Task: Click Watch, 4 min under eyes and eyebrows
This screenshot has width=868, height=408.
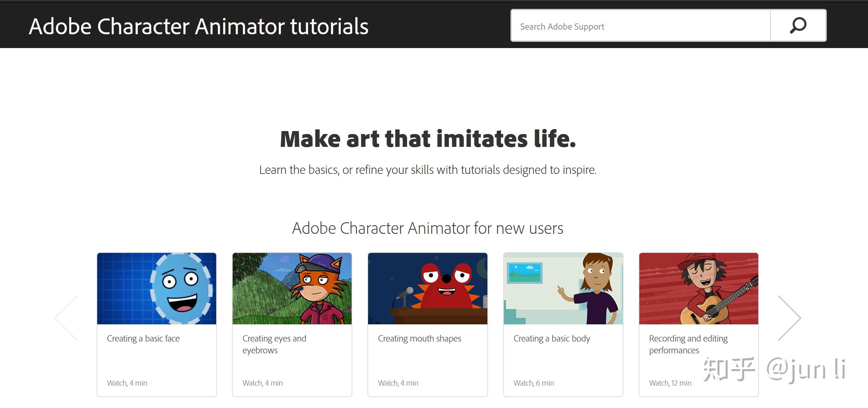Action: (x=263, y=383)
